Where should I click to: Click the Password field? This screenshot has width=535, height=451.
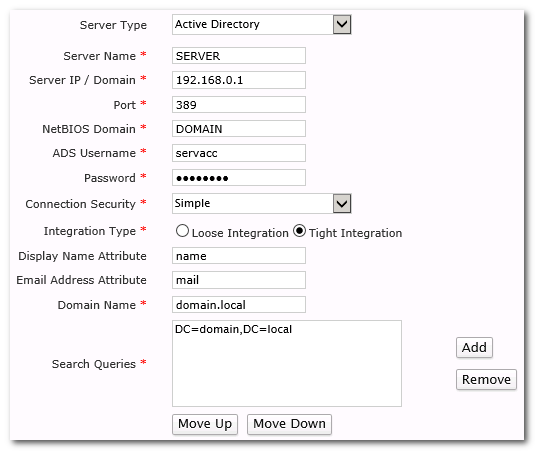click(x=239, y=178)
